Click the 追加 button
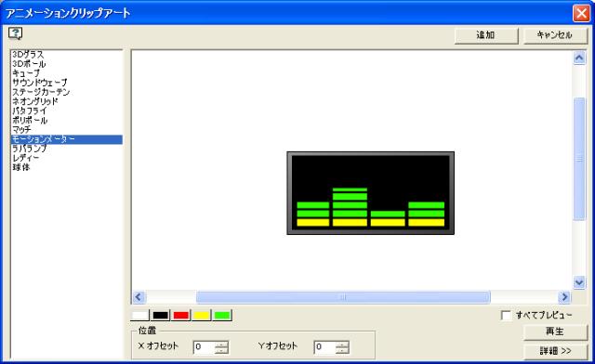This screenshot has height=364, width=595. click(486, 35)
